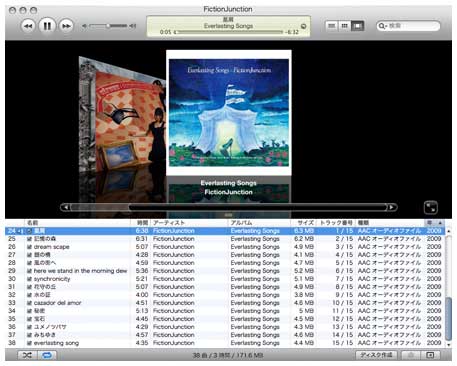Toggle the remaining time -6:32 readout
The width and height of the screenshot is (457, 366).
[292, 32]
